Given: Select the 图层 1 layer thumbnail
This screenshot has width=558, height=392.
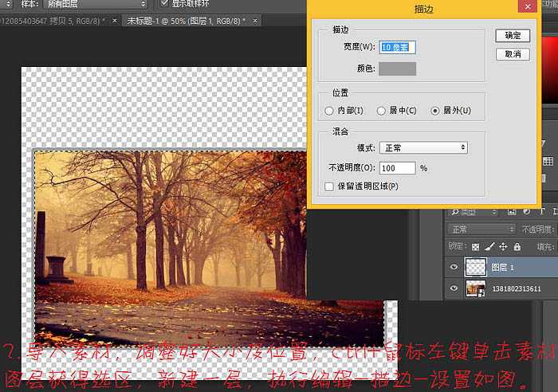Looking at the screenshot, I should (x=475, y=267).
